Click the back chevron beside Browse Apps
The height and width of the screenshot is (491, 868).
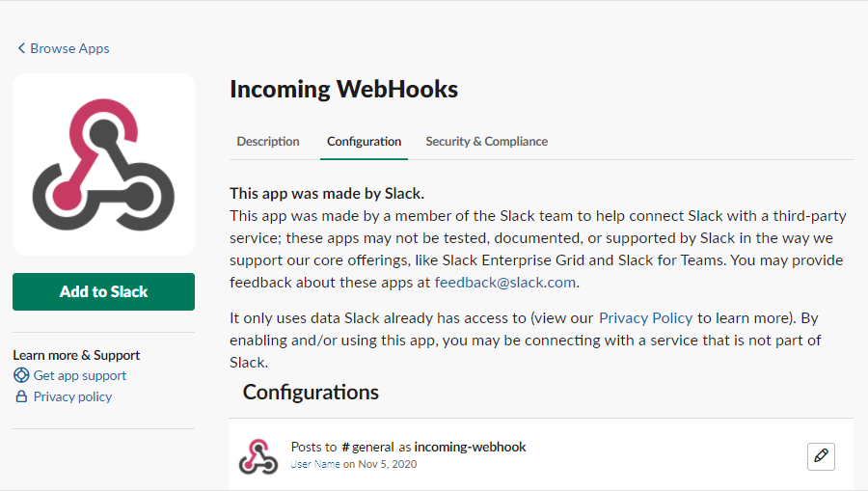click(x=21, y=48)
